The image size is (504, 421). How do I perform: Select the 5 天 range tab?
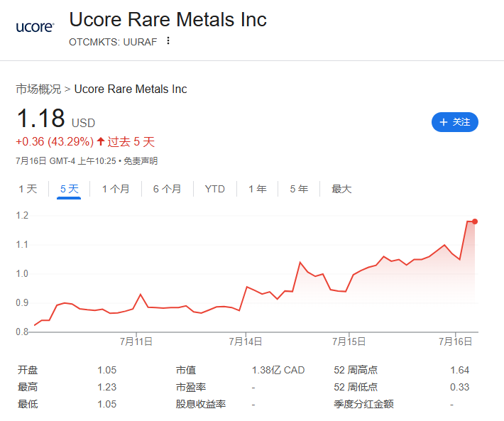click(69, 189)
